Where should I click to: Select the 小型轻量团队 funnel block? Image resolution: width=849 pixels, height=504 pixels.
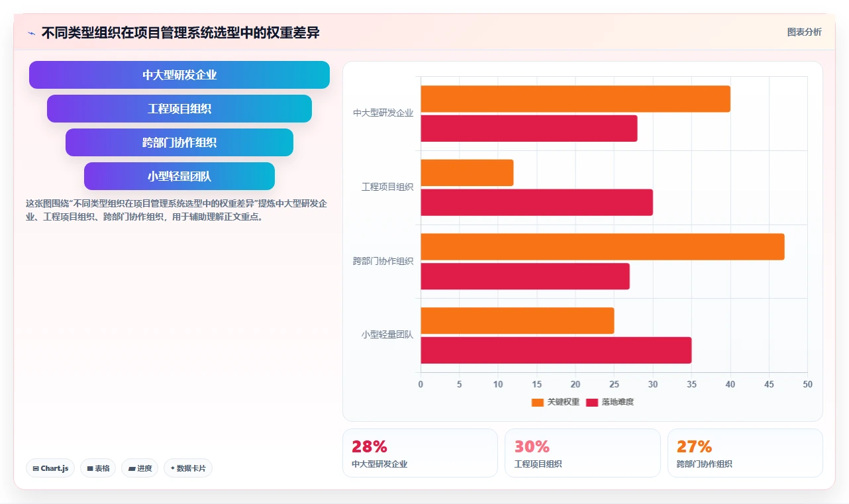(x=179, y=176)
